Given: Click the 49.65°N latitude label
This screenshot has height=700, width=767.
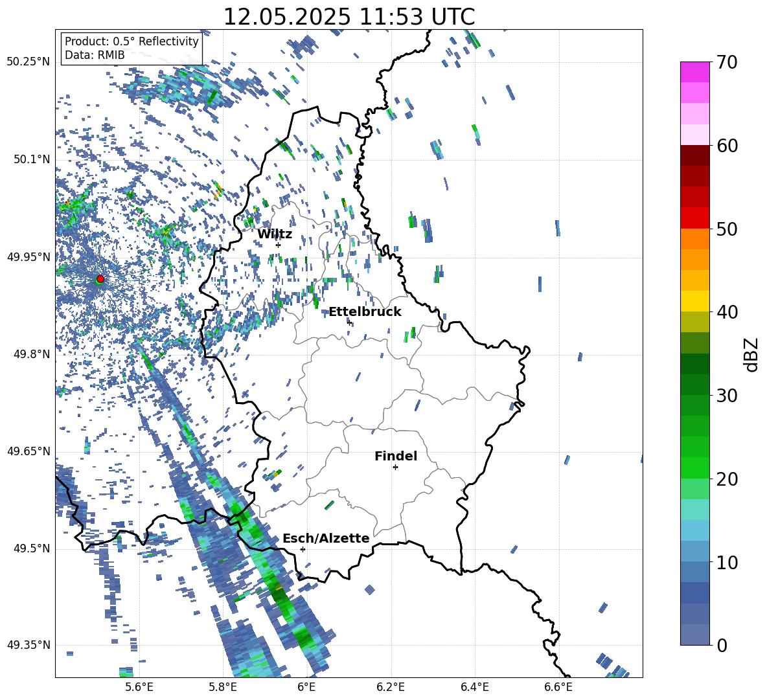Looking at the screenshot, I should [x=29, y=451].
